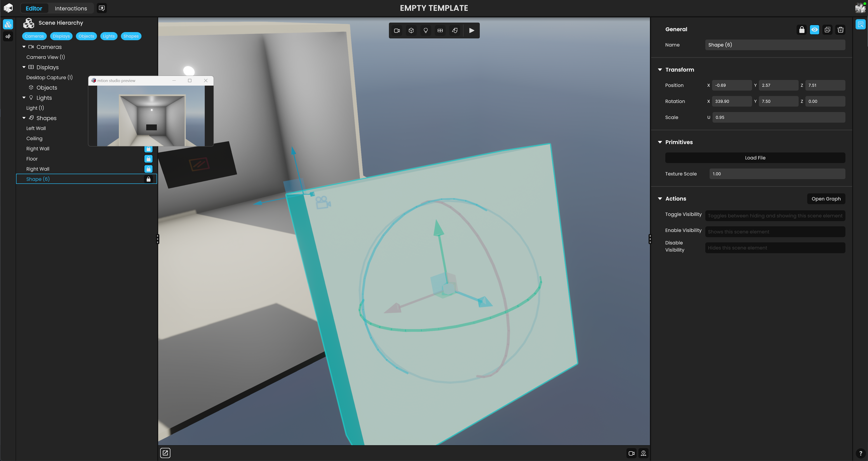The height and width of the screenshot is (461, 868).
Task: Unlock the Floor shape lock toggle
Action: 148,159
